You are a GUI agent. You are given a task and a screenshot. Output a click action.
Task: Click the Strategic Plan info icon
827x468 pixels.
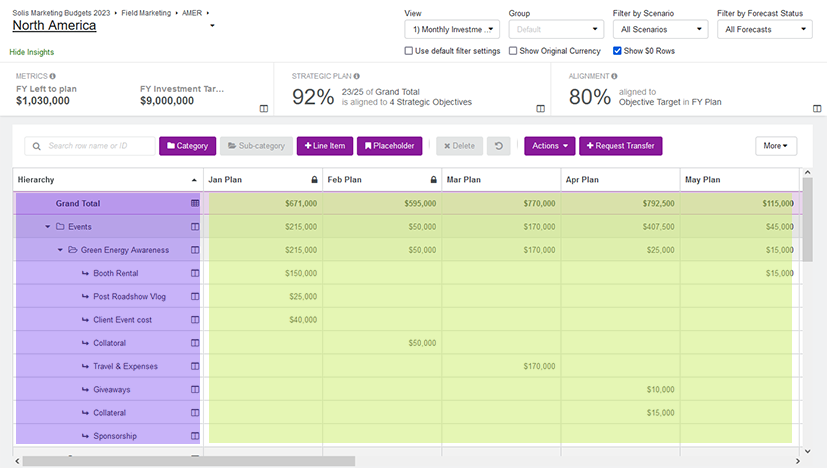[357, 77]
